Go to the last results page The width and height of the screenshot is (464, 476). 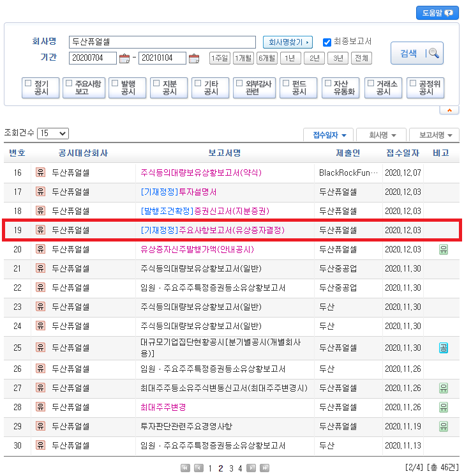click(264, 468)
